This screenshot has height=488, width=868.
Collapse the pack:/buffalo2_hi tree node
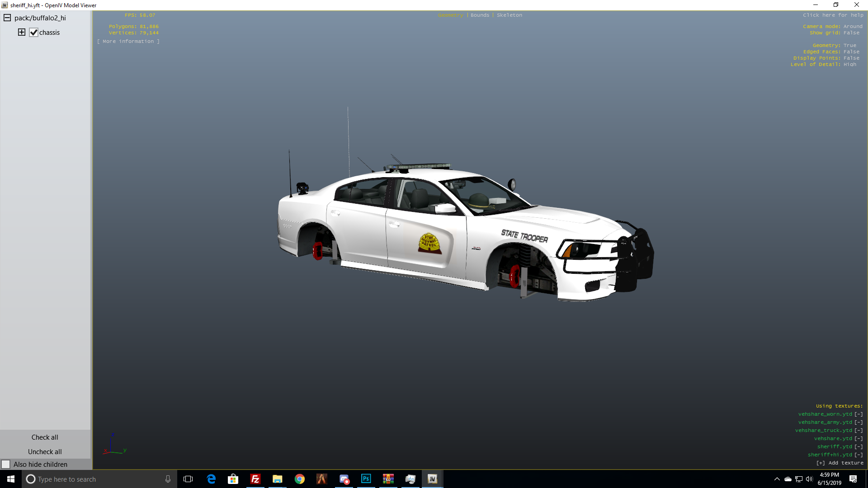[7, 18]
